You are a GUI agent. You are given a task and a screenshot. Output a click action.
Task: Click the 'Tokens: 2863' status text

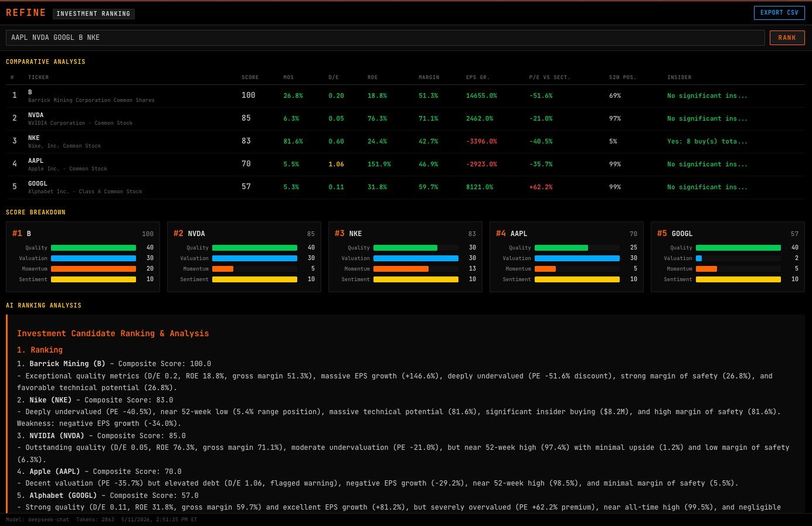point(95,520)
